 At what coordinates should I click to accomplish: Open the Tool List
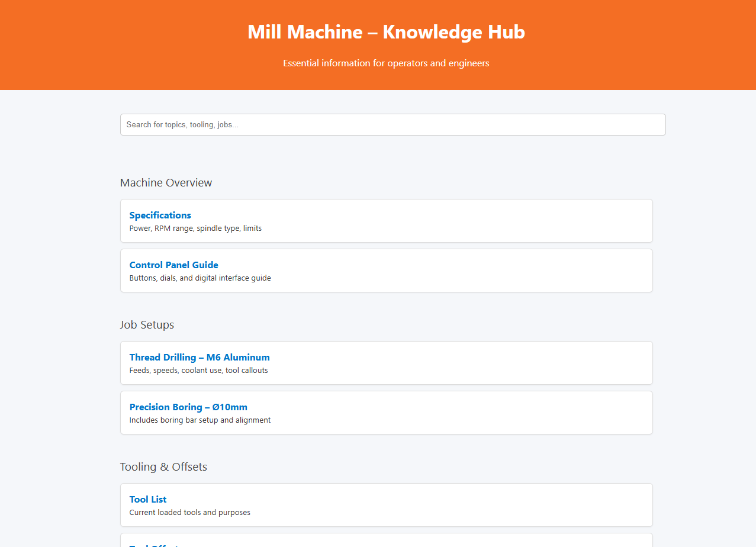coord(147,499)
